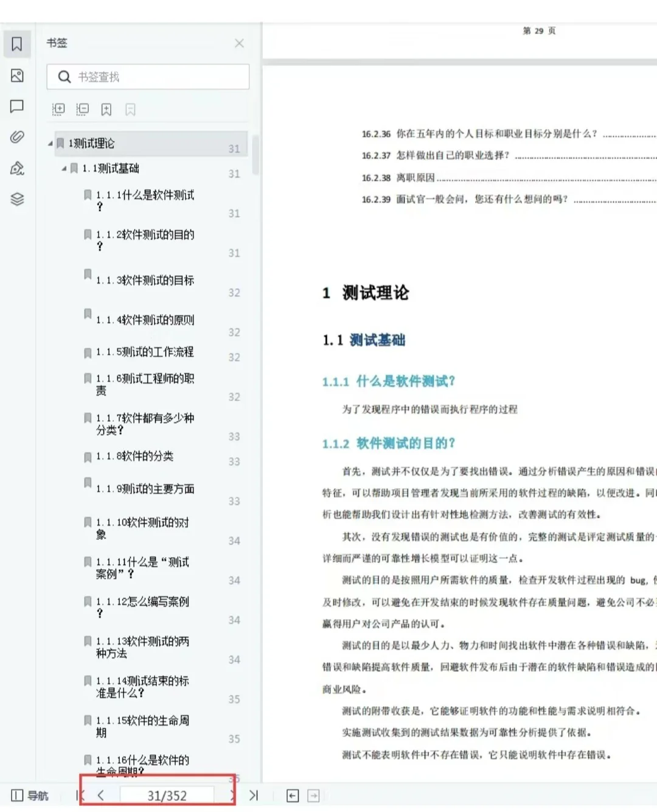Toggle the bookmarks sidebar panel icon
This screenshot has height=812, width=657.
[x=17, y=43]
